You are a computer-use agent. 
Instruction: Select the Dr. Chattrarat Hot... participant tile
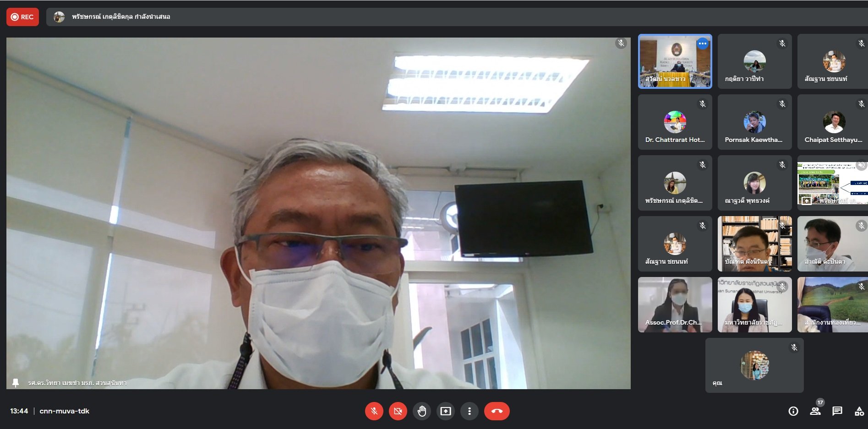(x=675, y=122)
